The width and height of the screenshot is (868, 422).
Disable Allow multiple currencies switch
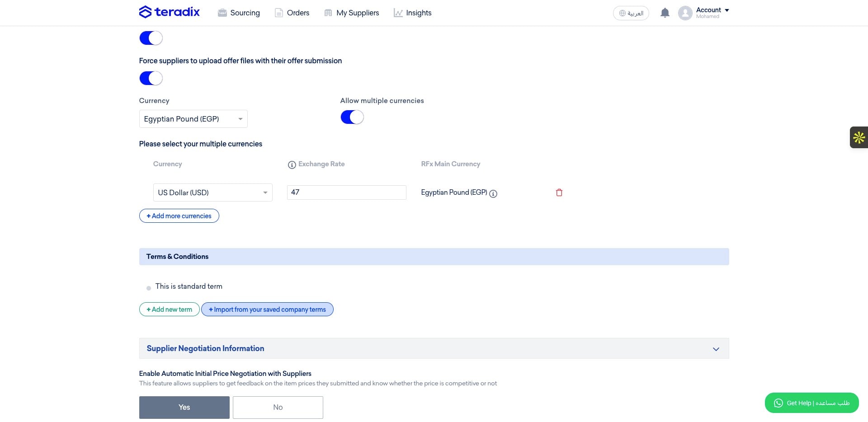[x=352, y=117]
